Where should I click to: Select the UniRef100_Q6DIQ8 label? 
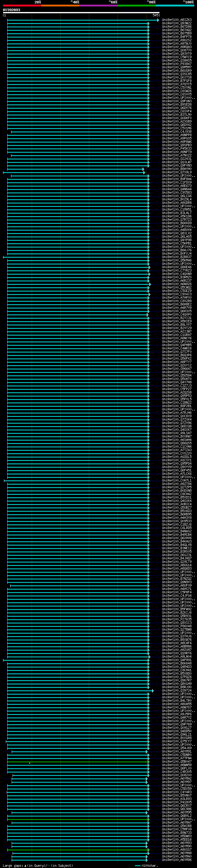coord(176,426)
